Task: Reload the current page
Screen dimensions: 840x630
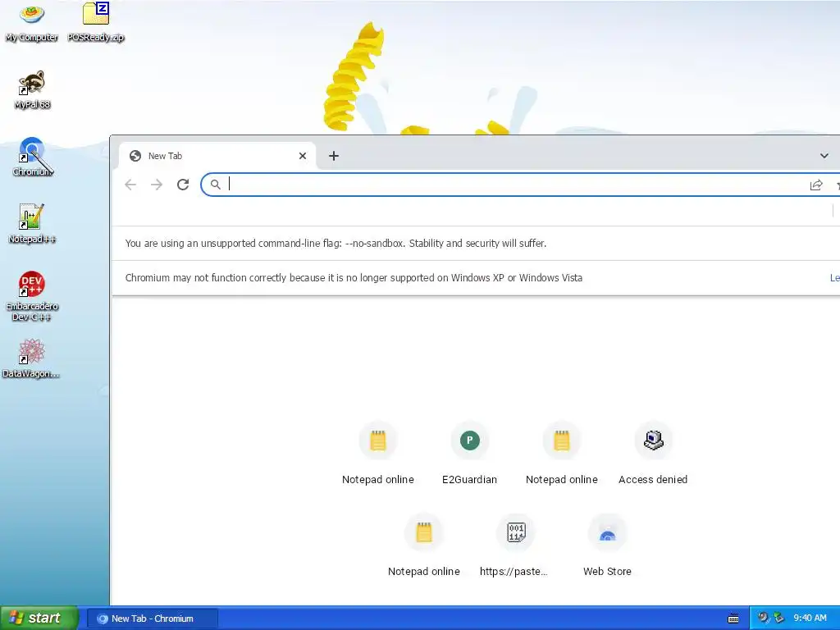Action: (x=183, y=185)
